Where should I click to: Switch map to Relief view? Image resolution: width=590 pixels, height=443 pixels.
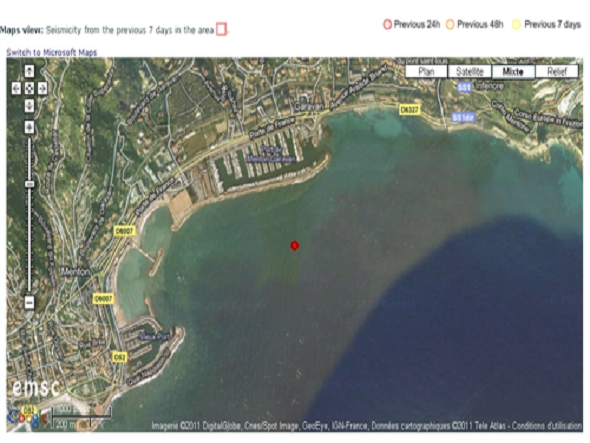pos(557,72)
